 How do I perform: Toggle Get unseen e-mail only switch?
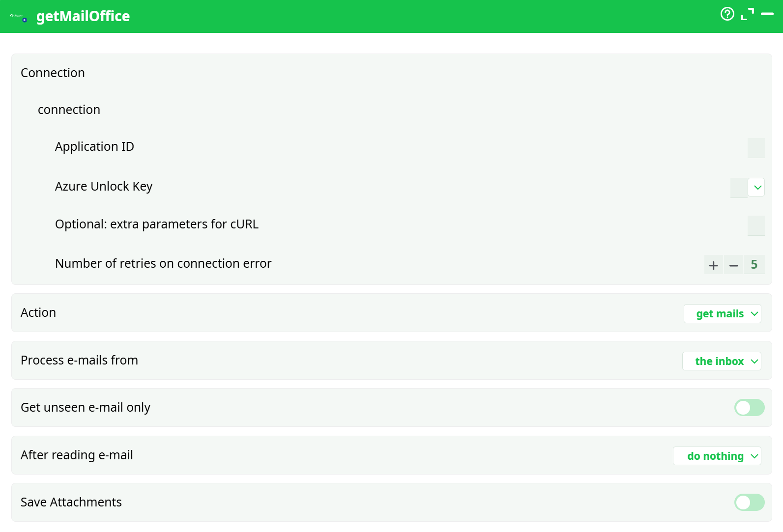[x=749, y=408]
